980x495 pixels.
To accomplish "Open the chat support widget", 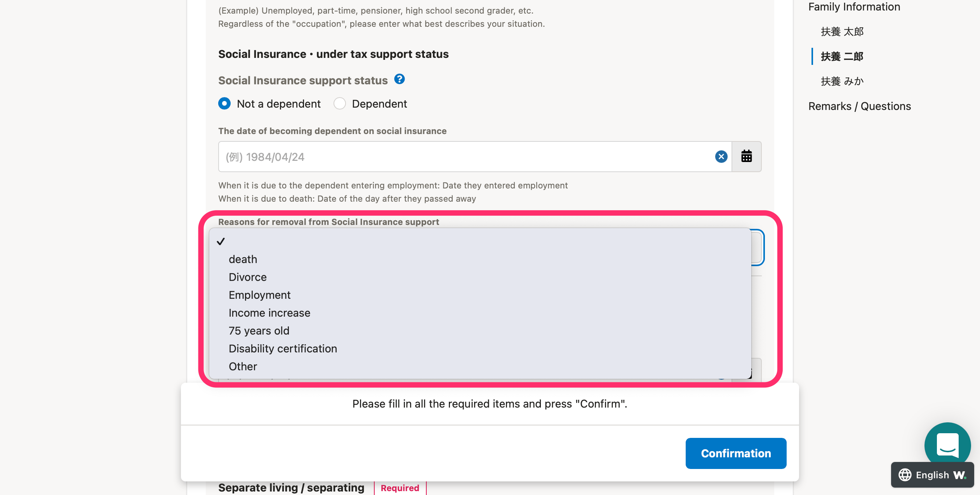I will [x=947, y=445].
